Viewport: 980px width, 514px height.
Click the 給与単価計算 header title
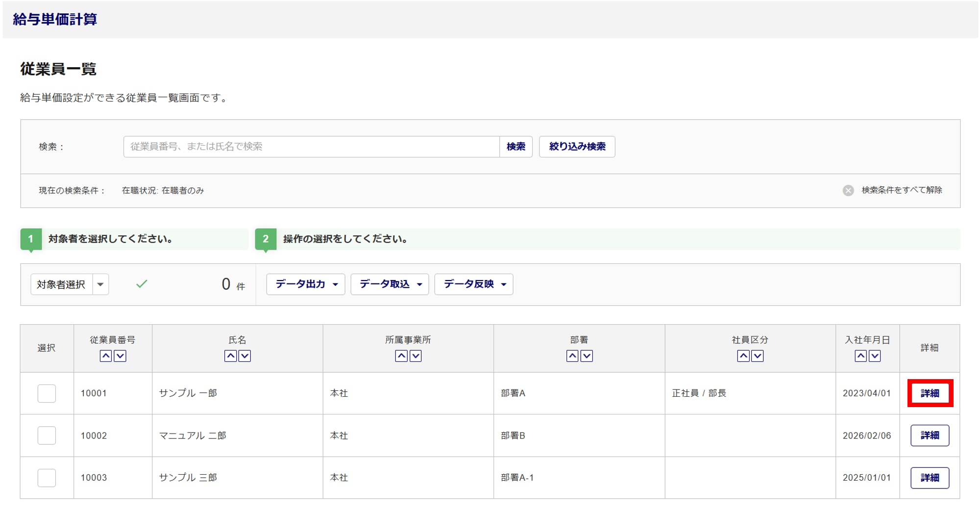pos(55,19)
